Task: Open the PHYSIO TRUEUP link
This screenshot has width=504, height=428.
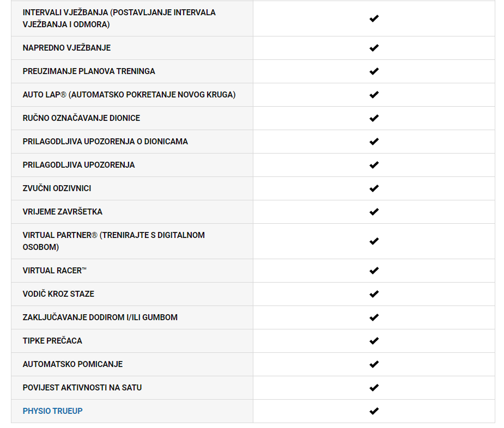Action: [52, 411]
